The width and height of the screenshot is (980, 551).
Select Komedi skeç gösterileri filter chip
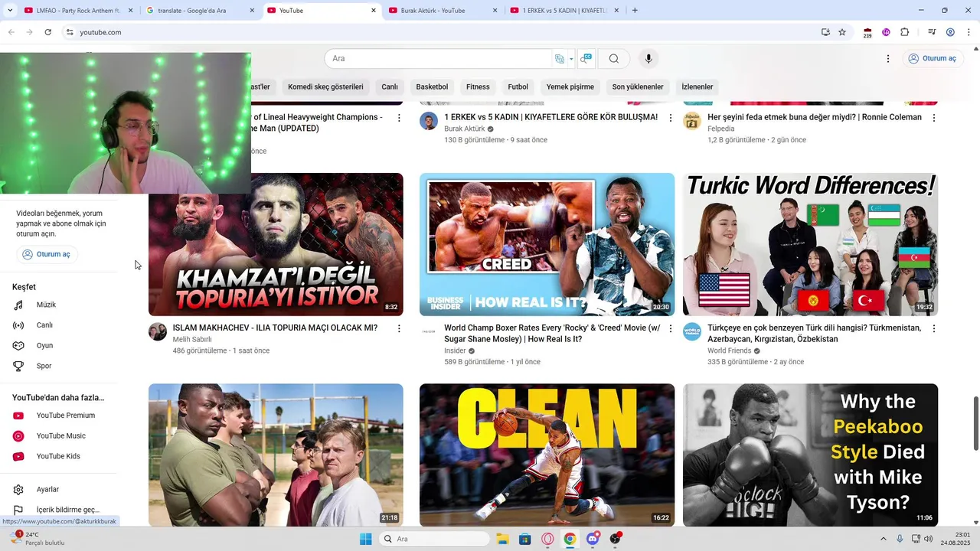pos(325,87)
